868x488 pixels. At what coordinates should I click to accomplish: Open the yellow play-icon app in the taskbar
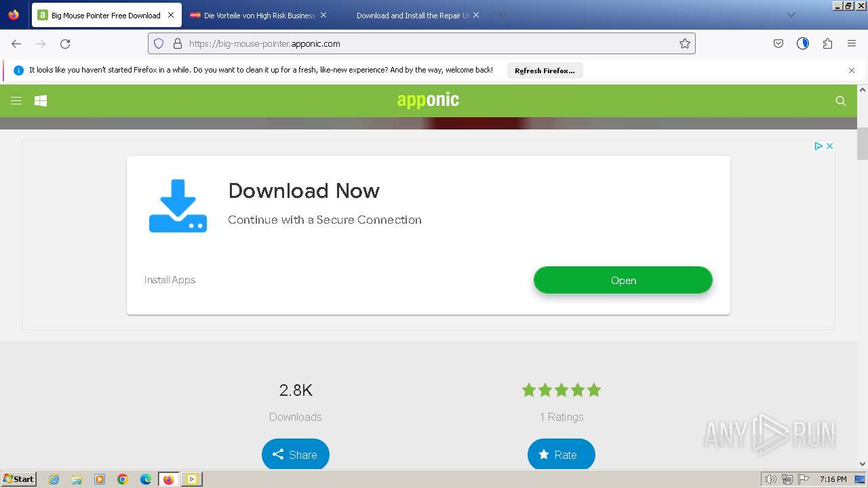coord(192,479)
